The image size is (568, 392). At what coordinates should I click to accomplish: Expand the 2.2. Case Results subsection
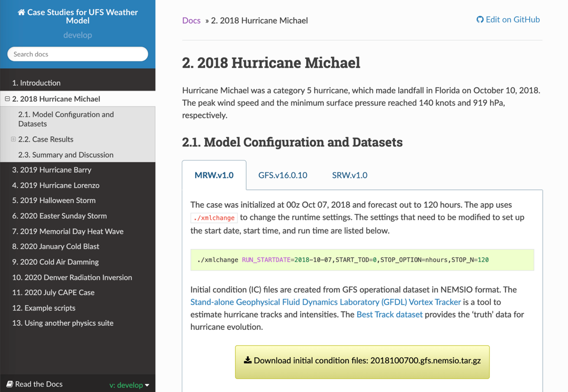click(x=13, y=139)
